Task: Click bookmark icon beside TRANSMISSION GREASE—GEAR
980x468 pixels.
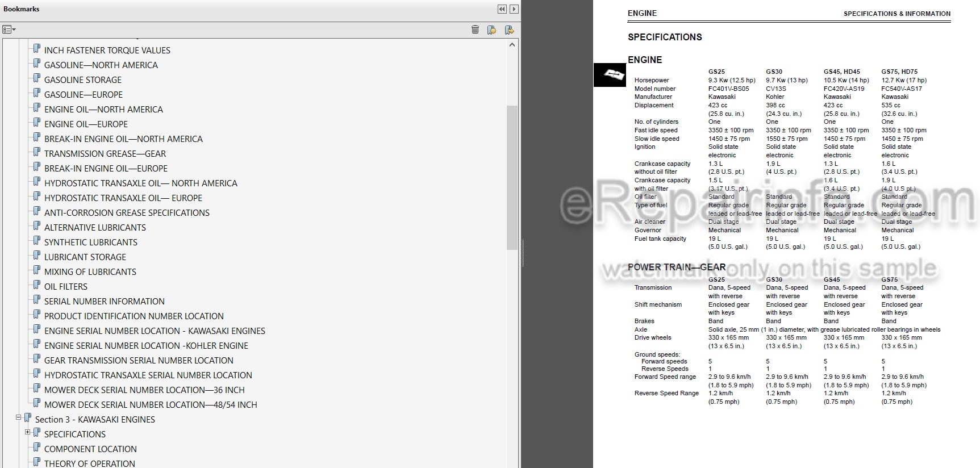Action: (37, 152)
